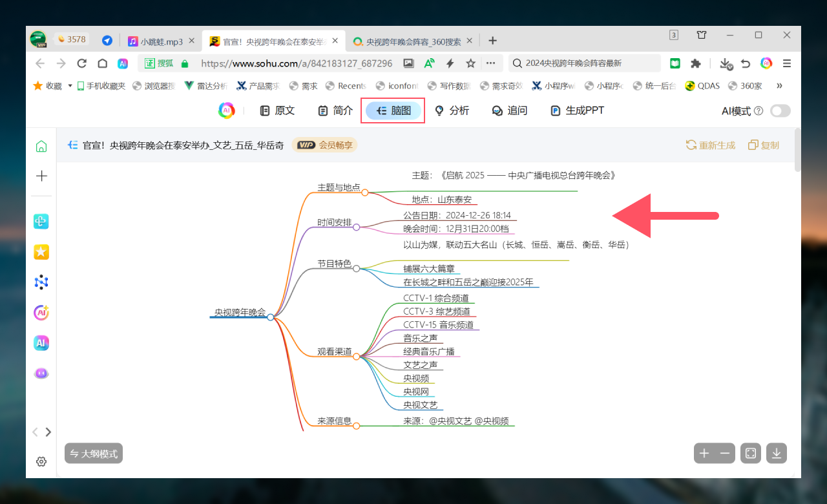Zoom in the mind map with plus button

click(x=704, y=454)
